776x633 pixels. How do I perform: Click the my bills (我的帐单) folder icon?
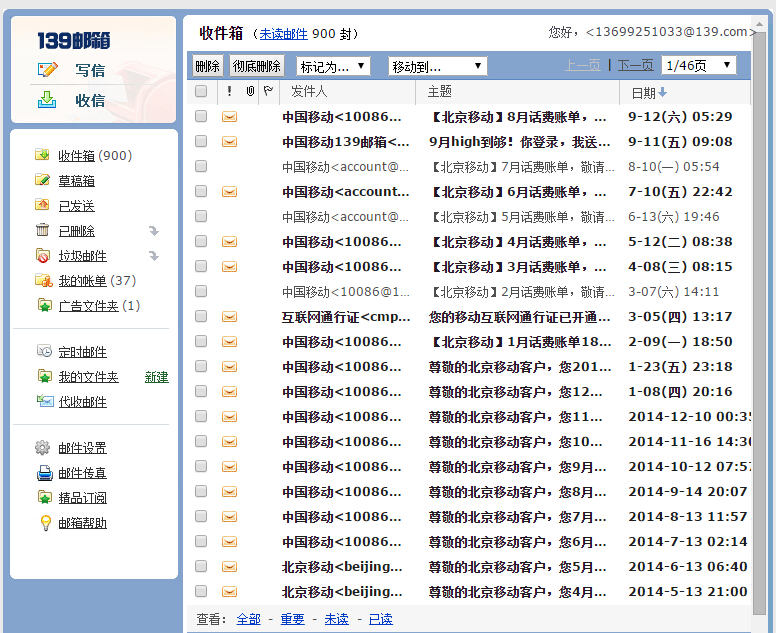(44, 281)
